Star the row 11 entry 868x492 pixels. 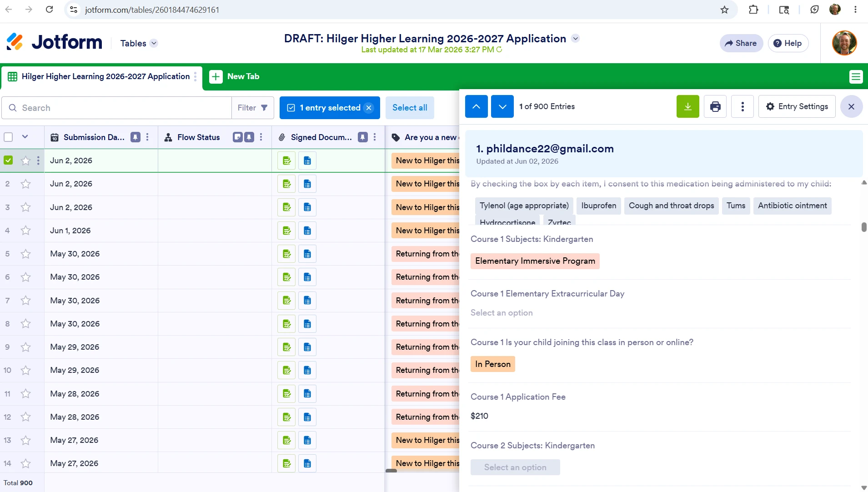[x=26, y=394]
